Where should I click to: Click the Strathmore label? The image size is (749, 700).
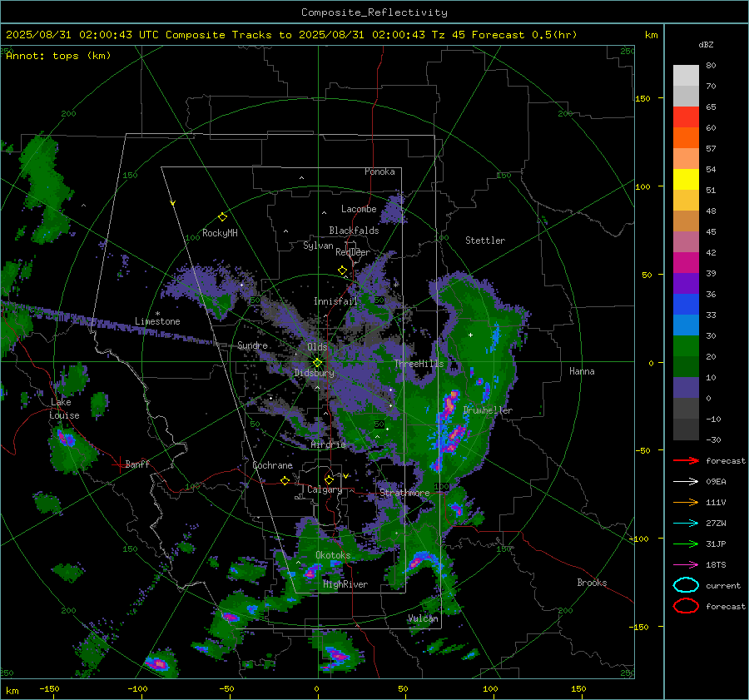[404, 492]
